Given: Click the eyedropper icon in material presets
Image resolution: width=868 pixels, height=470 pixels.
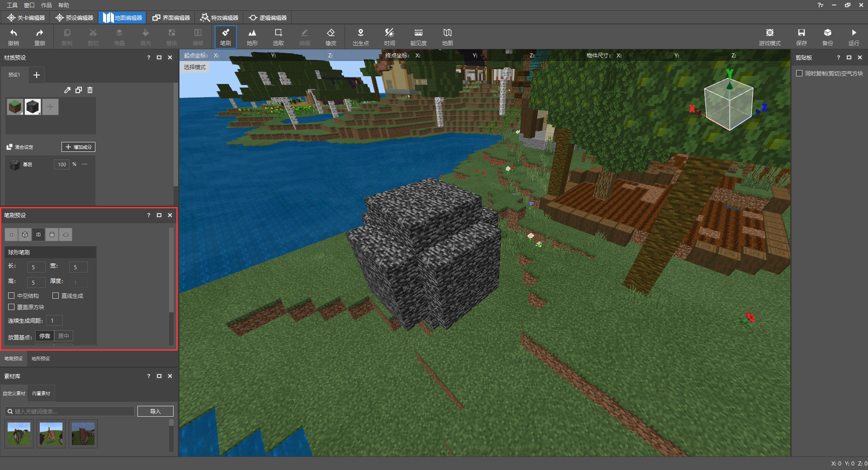Looking at the screenshot, I should (x=67, y=90).
